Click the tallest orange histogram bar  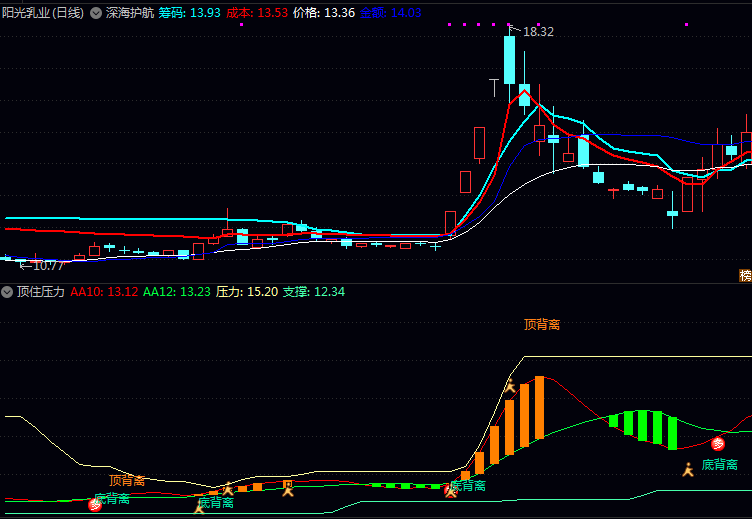[x=540, y=408]
